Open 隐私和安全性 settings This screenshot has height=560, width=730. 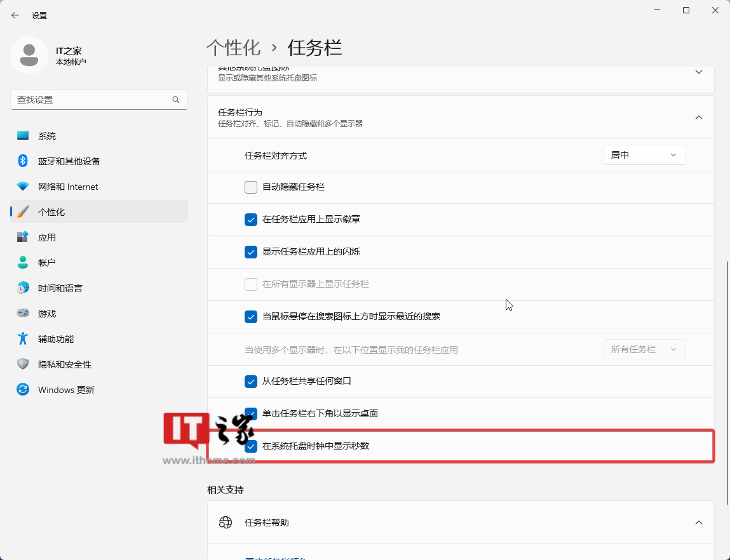point(98,364)
